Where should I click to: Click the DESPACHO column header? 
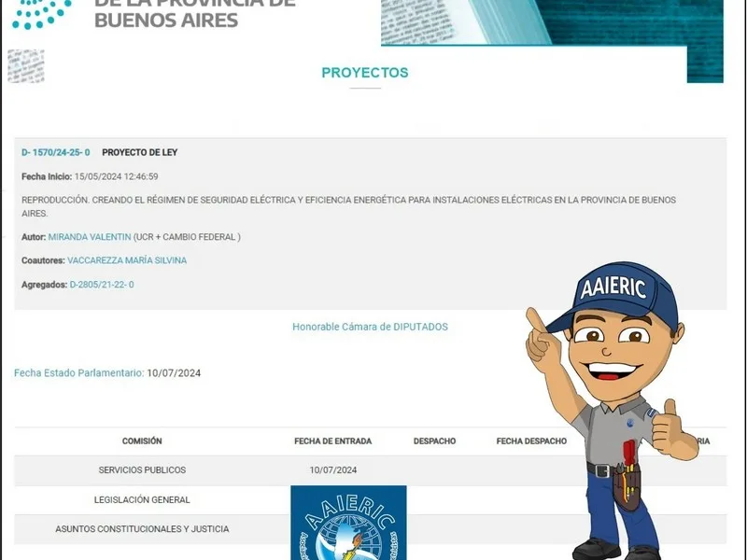click(434, 441)
